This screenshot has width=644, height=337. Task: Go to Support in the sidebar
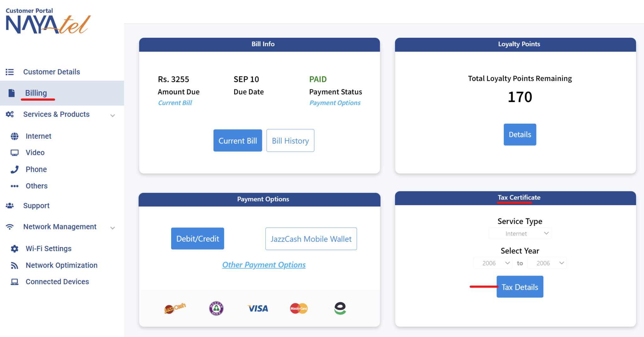pyautogui.click(x=36, y=206)
